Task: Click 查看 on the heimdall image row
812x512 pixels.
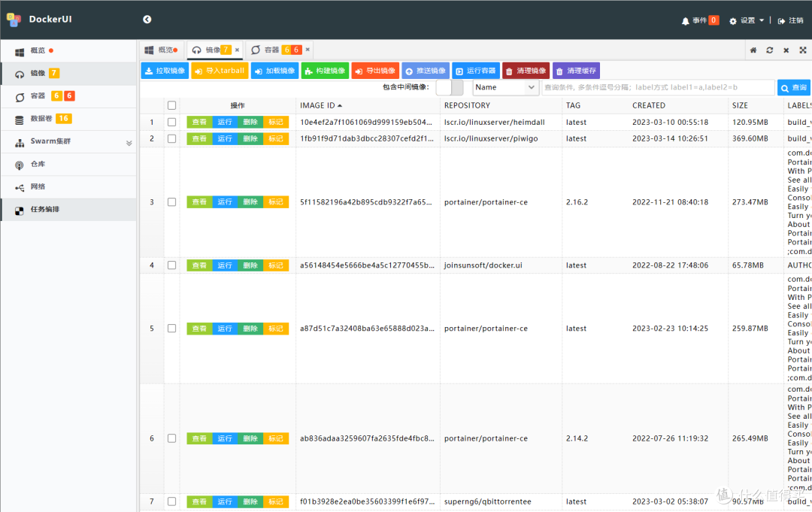Action: click(x=198, y=122)
